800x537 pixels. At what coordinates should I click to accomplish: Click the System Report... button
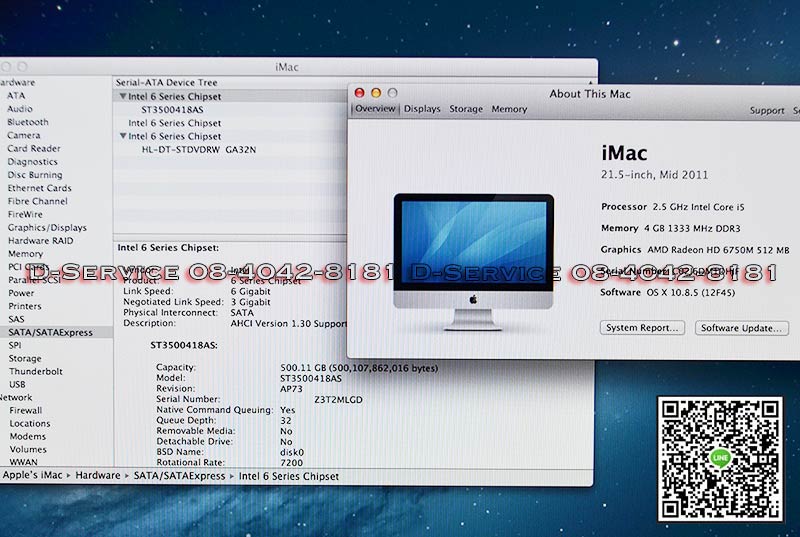coord(642,328)
